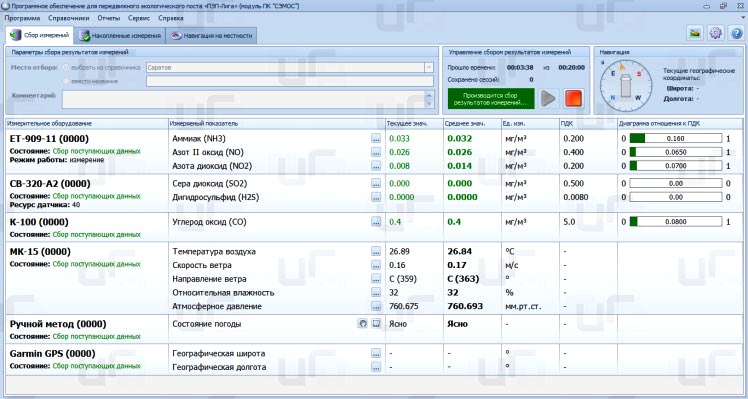Open details button for Атмосферное давление

376,306
